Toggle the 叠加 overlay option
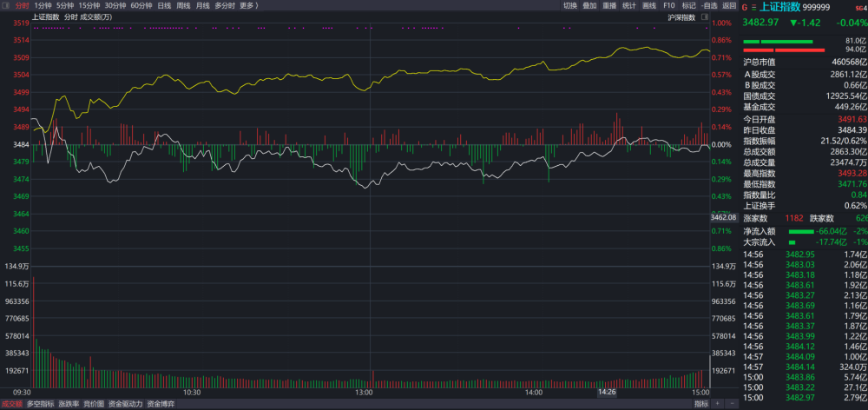Viewport: 868px width, 410px height. click(x=589, y=5)
